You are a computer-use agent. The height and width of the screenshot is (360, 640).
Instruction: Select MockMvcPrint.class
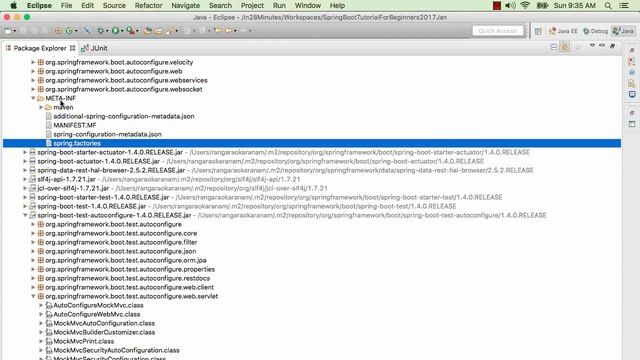tap(84, 341)
